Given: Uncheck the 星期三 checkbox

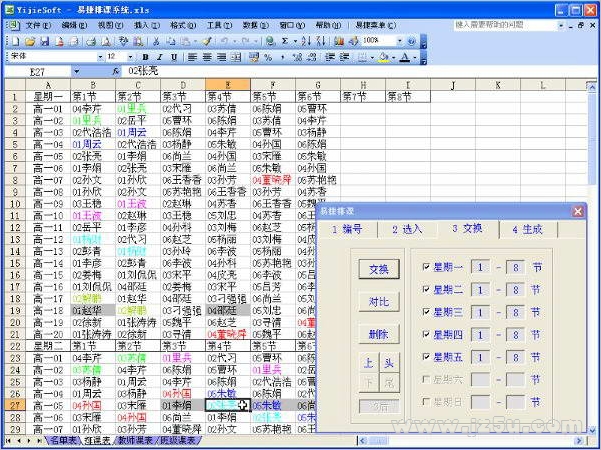Looking at the screenshot, I should tap(425, 312).
